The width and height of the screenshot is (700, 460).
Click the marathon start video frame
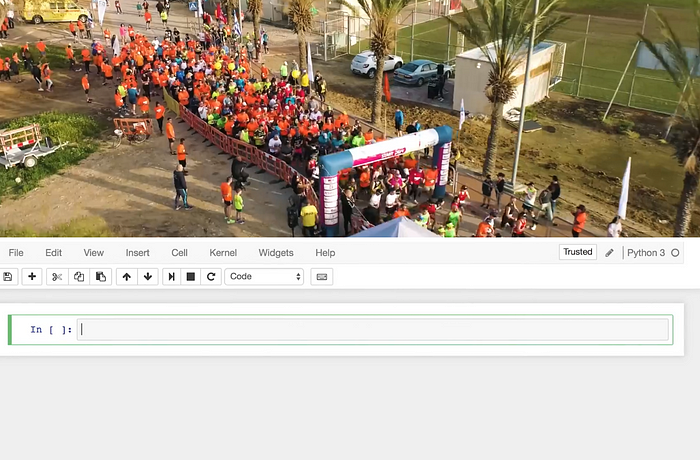tap(350, 118)
